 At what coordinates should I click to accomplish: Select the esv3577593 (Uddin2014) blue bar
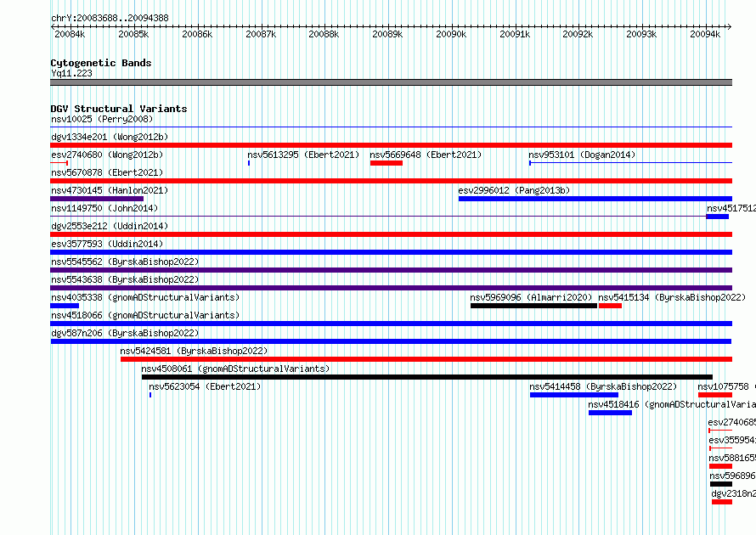391,252
